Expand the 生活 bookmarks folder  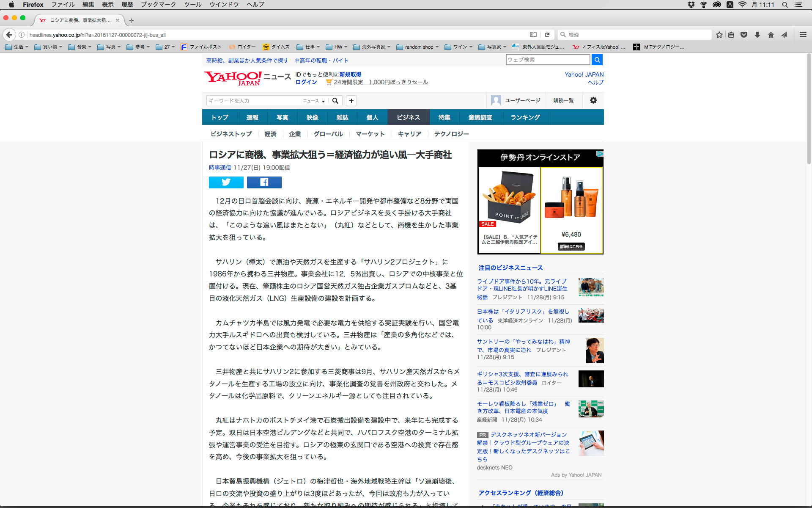(17, 47)
